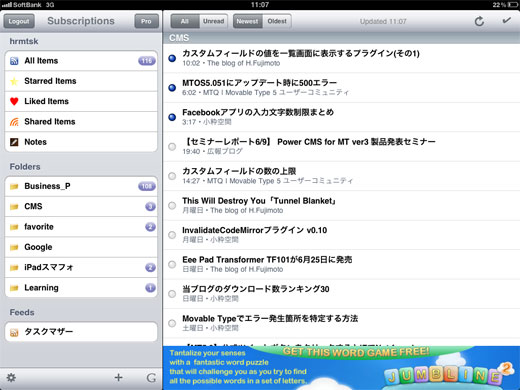Click the SoftBank signal strength indicator
The width and height of the screenshot is (520, 390).
[7, 5]
